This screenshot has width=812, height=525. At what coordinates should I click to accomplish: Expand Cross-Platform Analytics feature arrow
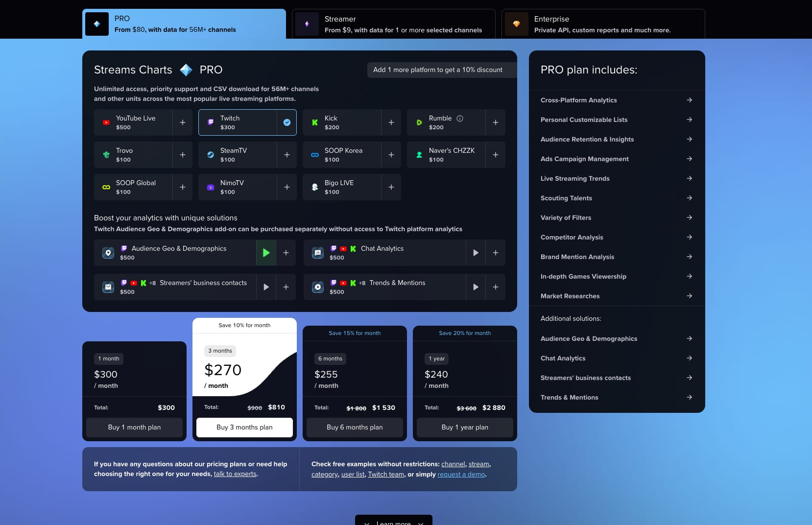(x=690, y=100)
